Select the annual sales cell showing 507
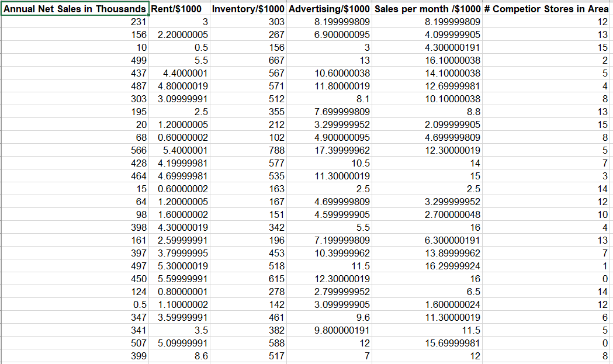The image size is (613, 364). click(75, 344)
